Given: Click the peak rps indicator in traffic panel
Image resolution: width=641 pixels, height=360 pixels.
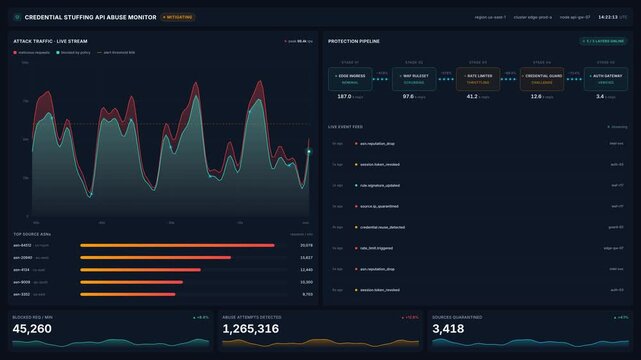Looking at the screenshot, I should pos(299,41).
